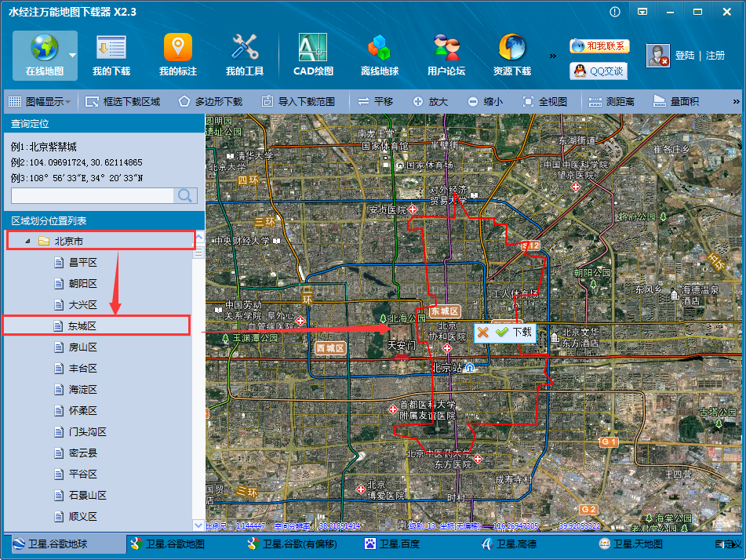Image resolution: width=746 pixels, height=560 pixels.
Task: Click region list scrollbar up arrow
Action: tap(199, 236)
